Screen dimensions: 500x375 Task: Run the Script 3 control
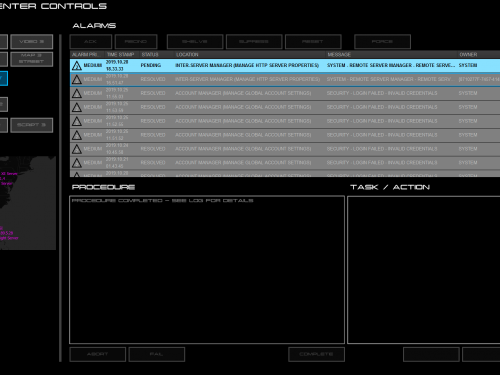coord(32,125)
